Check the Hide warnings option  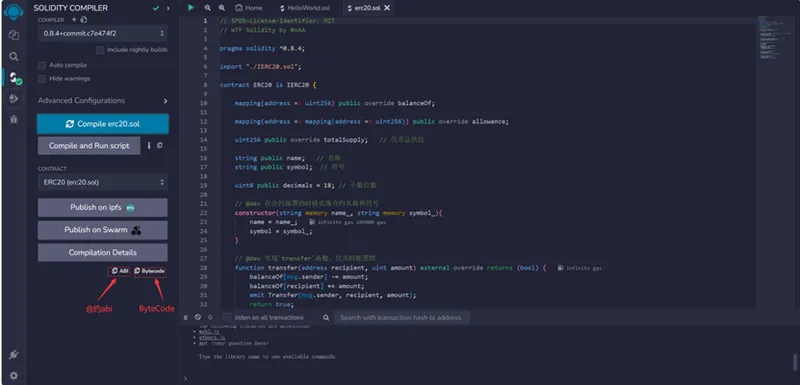pos(42,79)
